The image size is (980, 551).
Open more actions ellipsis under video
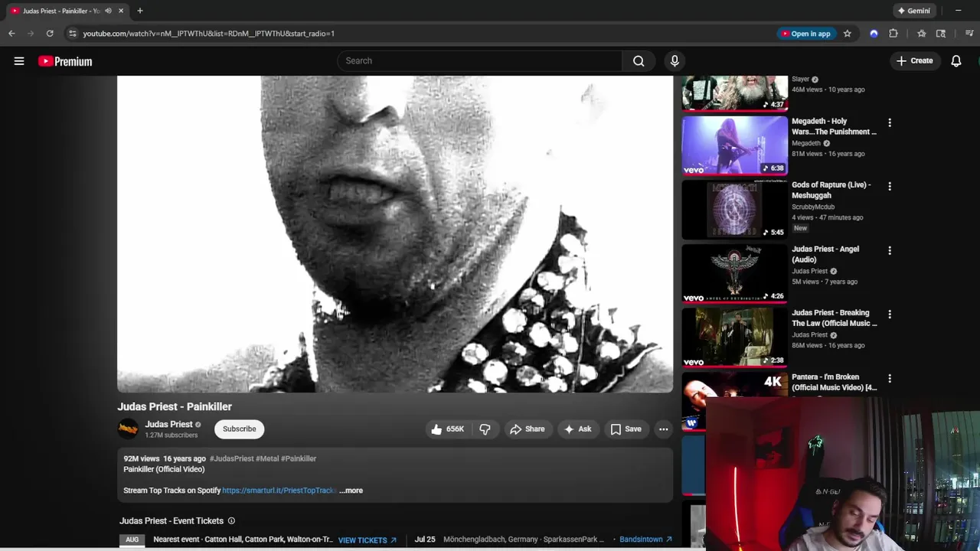(x=664, y=429)
